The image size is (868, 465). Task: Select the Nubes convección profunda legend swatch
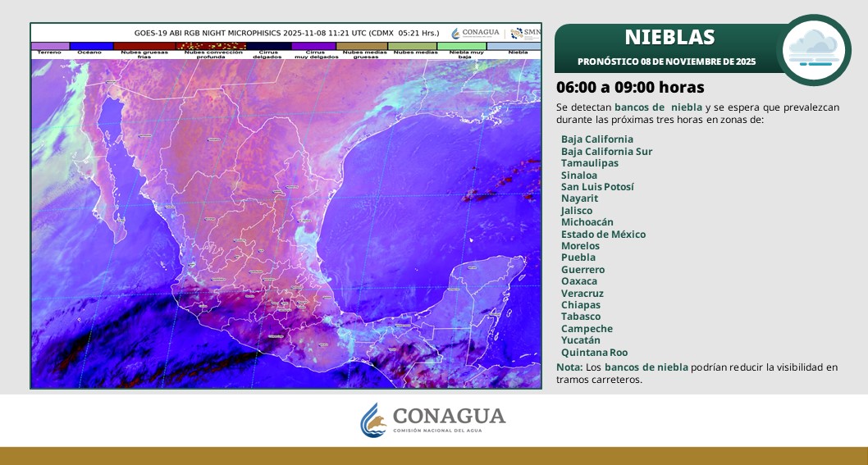(212, 46)
